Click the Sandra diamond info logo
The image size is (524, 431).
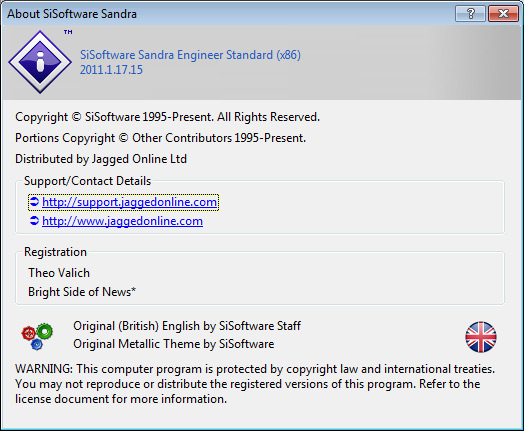click(x=40, y=62)
